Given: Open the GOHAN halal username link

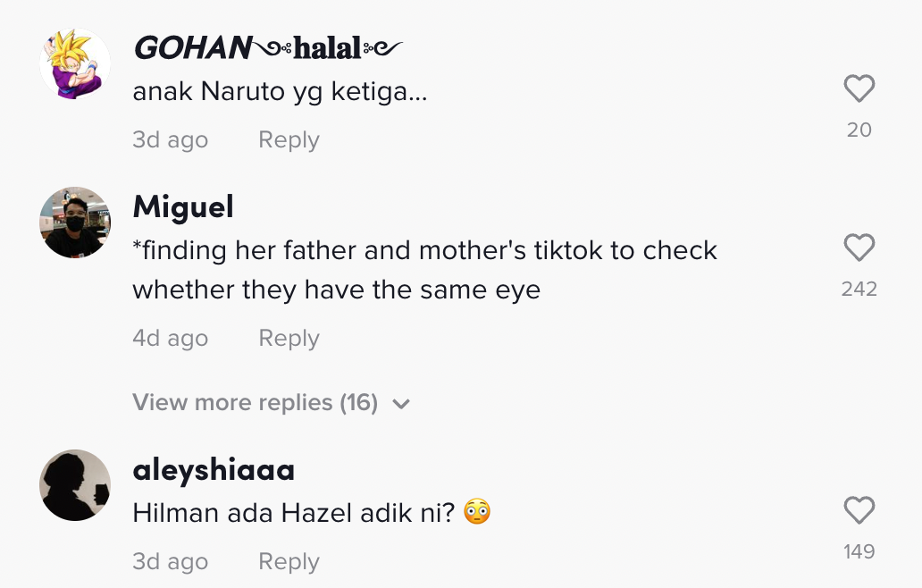Looking at the screenshot, I should point(268,48).
